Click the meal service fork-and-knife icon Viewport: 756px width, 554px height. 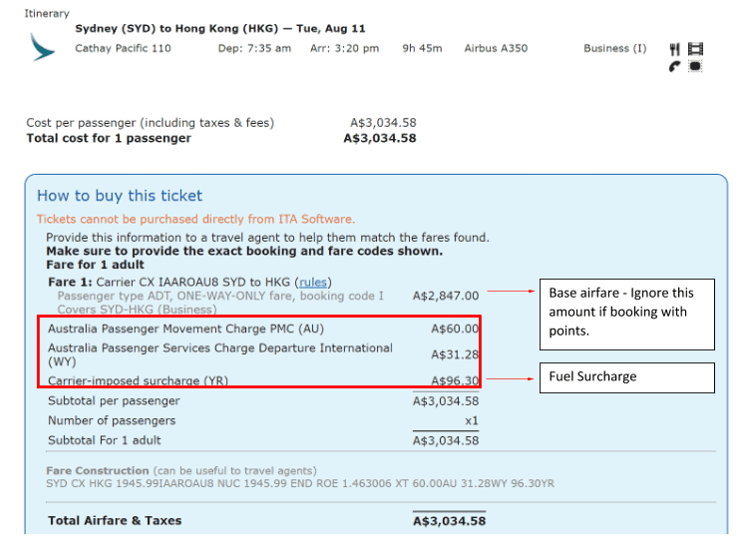coord(674,49)
